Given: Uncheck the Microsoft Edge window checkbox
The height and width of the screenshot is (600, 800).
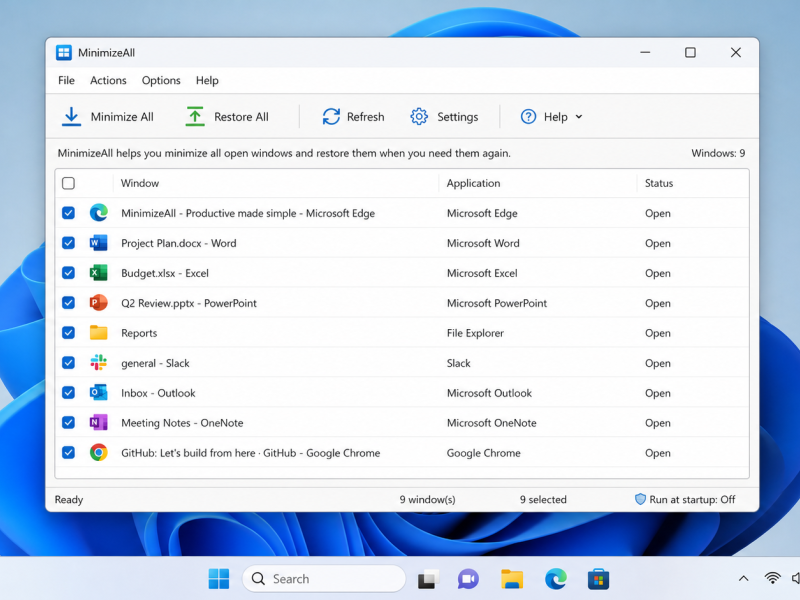Looking at the screenshot, I should pyautogui.click(x=68, y=213).
